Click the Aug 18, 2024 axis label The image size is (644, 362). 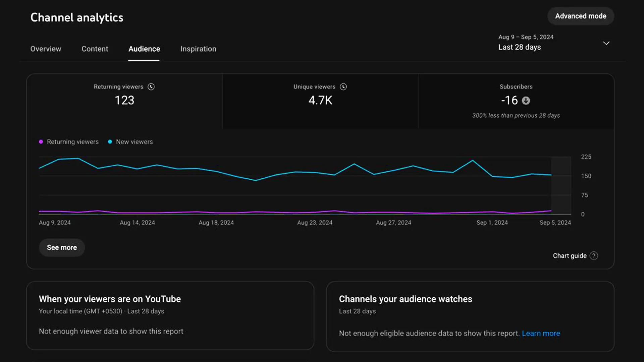point(216,223)
